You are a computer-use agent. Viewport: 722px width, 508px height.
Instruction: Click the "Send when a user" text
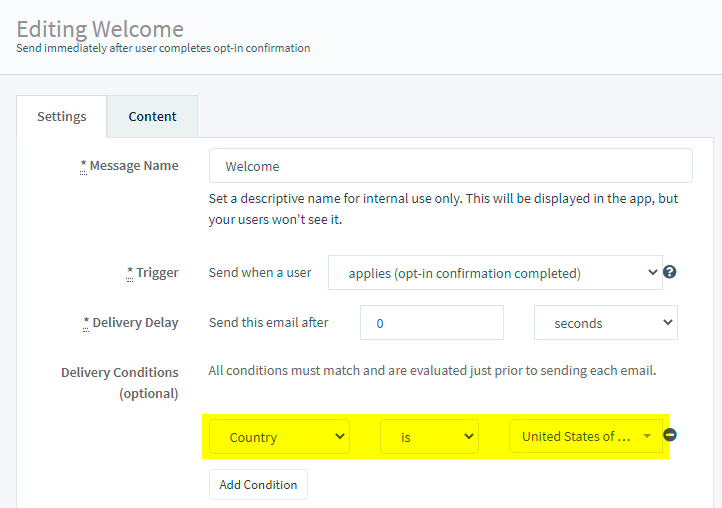point(260,272)
